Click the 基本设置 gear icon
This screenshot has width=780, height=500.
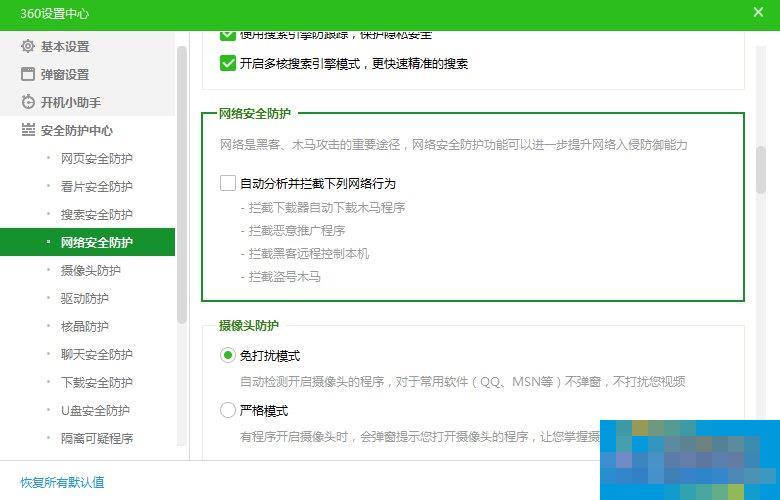pyautogui.click(x=28, y=46)
